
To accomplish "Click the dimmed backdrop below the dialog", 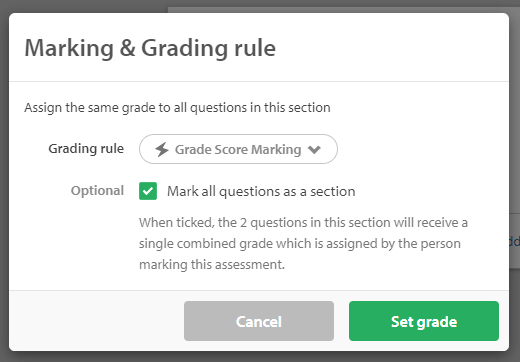I will pos(260,357).
